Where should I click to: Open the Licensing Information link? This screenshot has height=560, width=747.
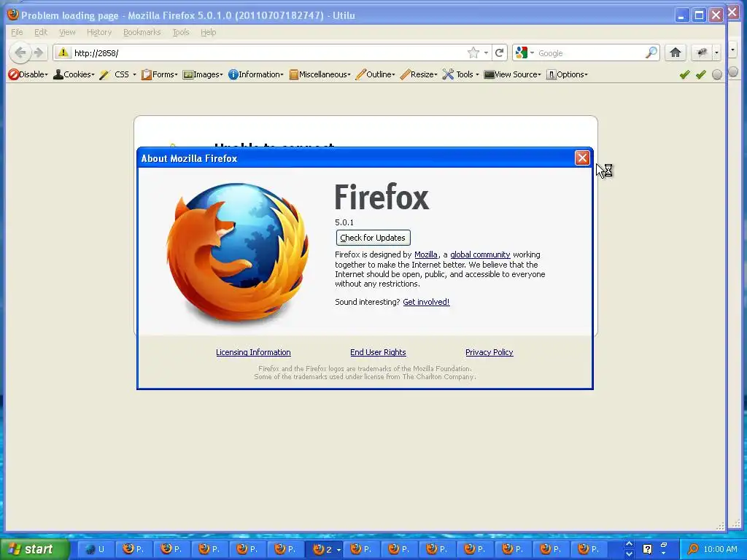coord(253,352)
